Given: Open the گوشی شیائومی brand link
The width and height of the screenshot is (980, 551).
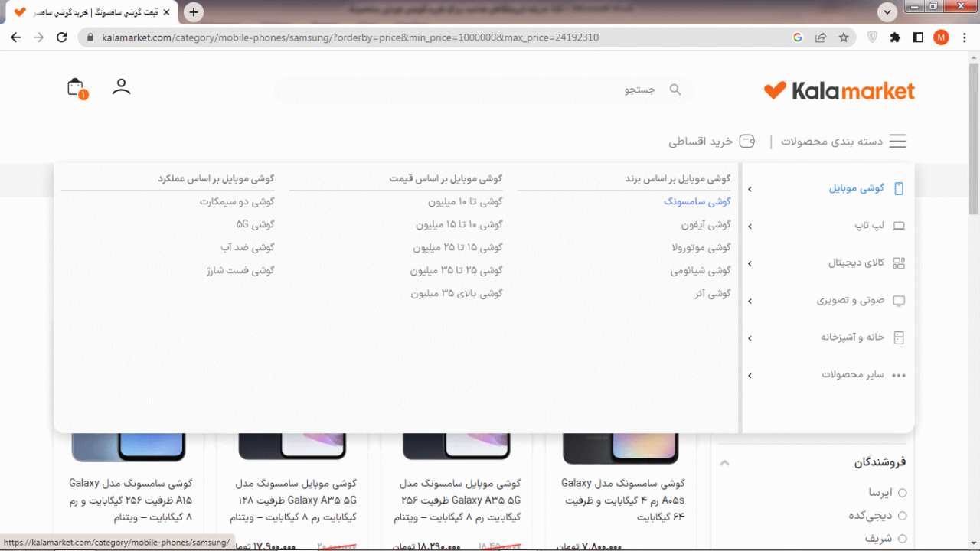Looking at the screenshot, I should point(701,270).
